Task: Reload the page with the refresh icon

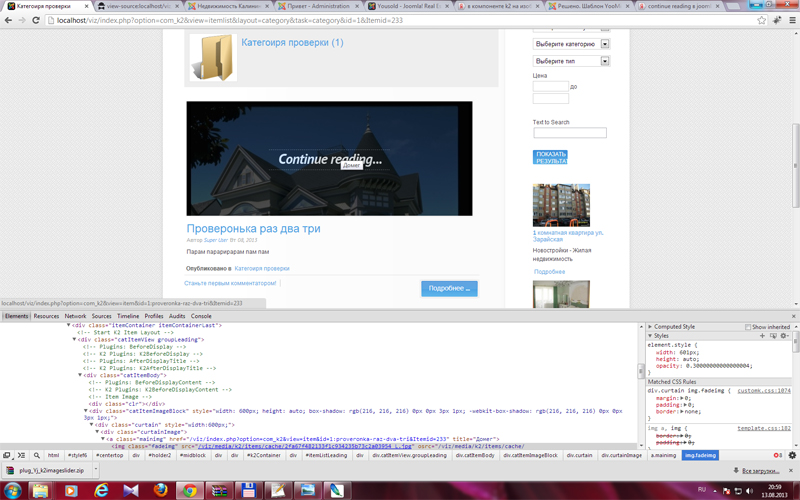Action: [x=44, y=19]
